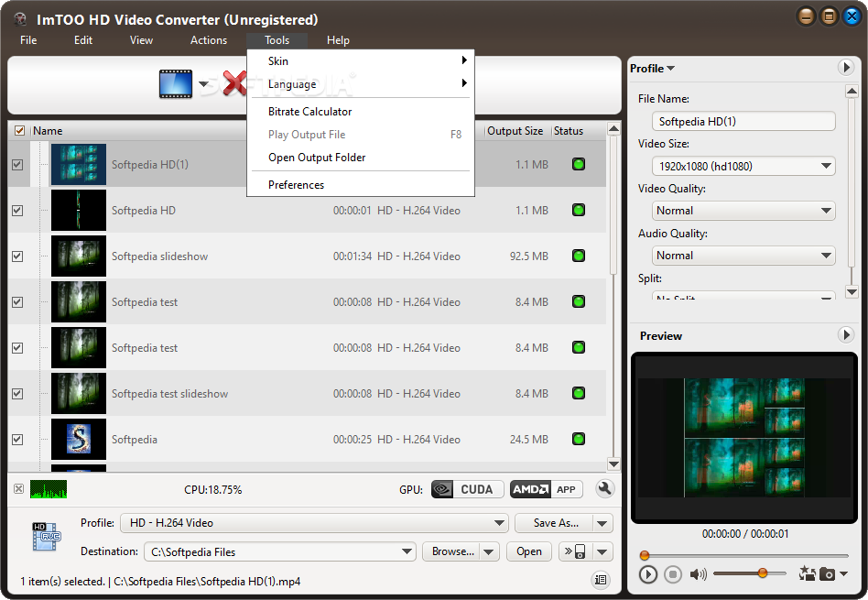Click the app logo icon in title bar
This screenshot has width=868, height=600.
coord(21,19)
